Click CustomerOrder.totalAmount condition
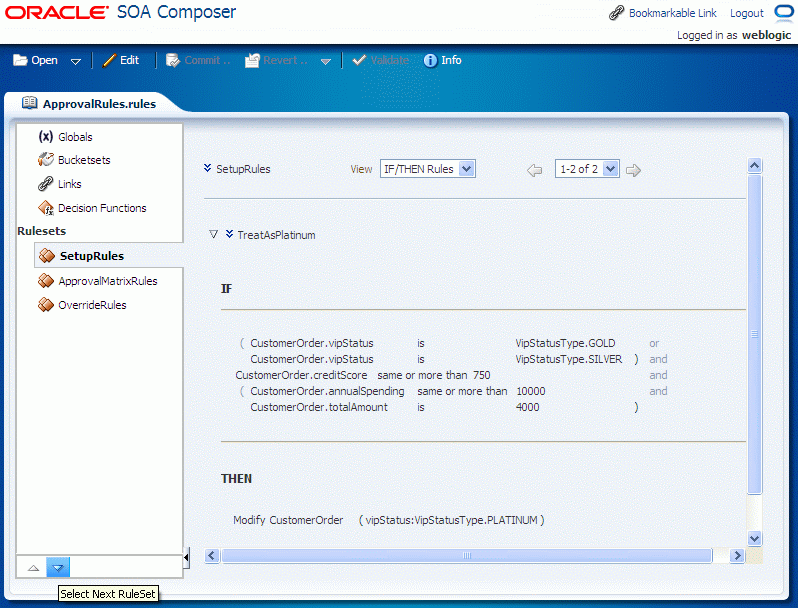Screen dimensions: 798x608 coord(319,407)
